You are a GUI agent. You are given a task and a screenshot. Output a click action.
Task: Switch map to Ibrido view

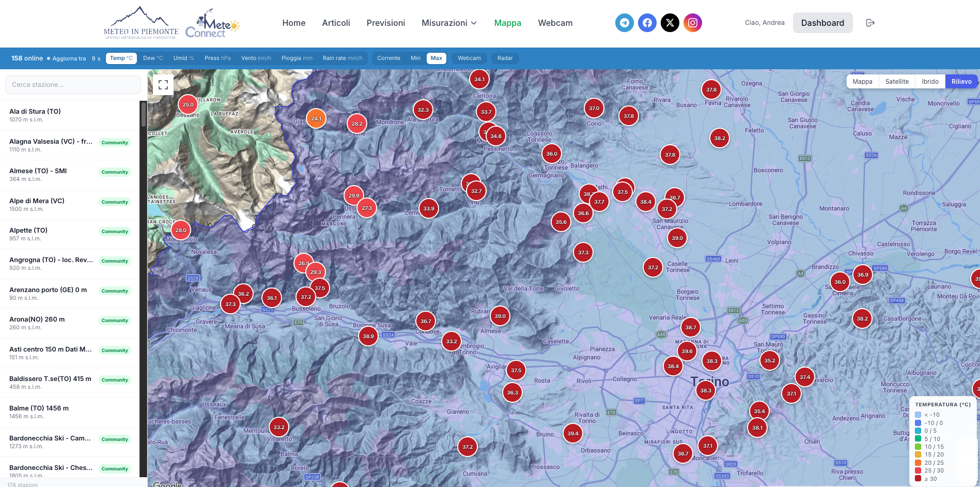point(930,81)
